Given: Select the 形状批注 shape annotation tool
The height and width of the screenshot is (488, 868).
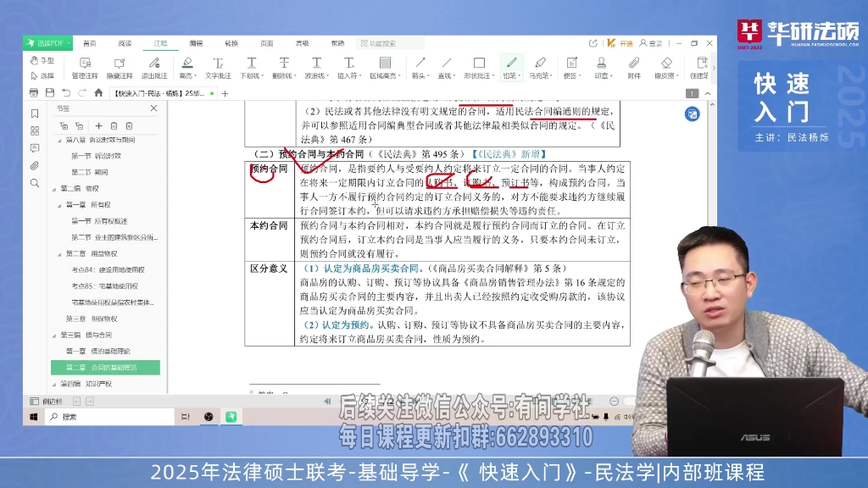Looking at the screenshot, I should click(x=480, y=68).
